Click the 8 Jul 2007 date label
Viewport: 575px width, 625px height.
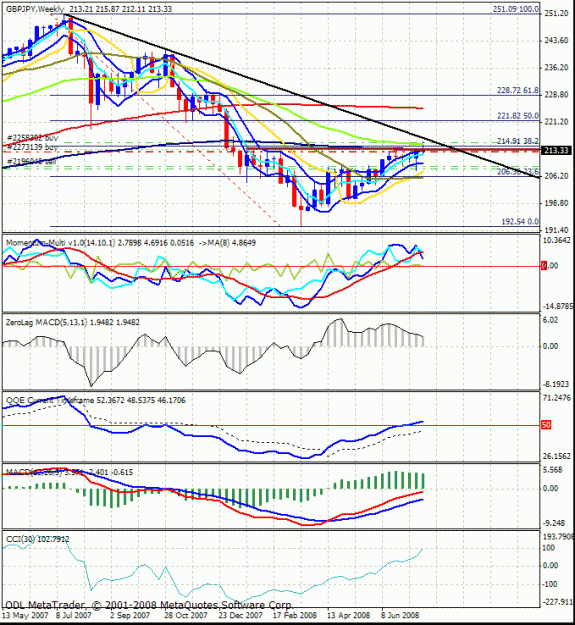pyautogui.click(x=74, y=615)
